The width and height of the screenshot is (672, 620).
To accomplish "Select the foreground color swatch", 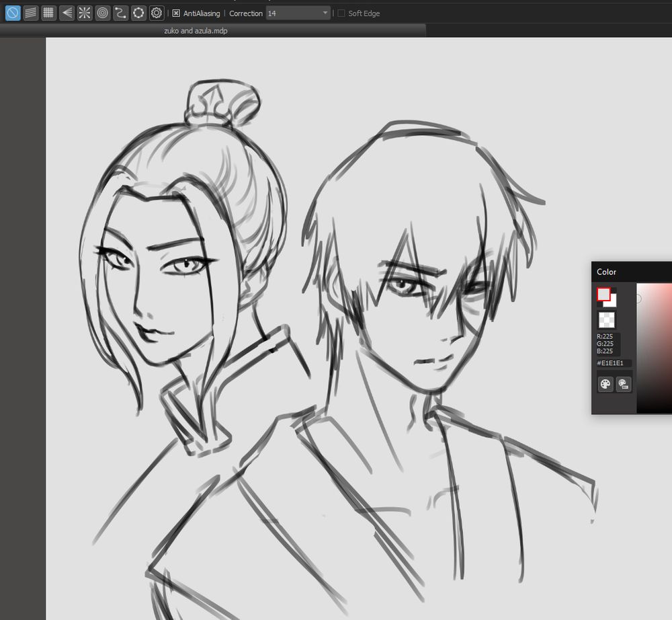I will pos(603,295).
